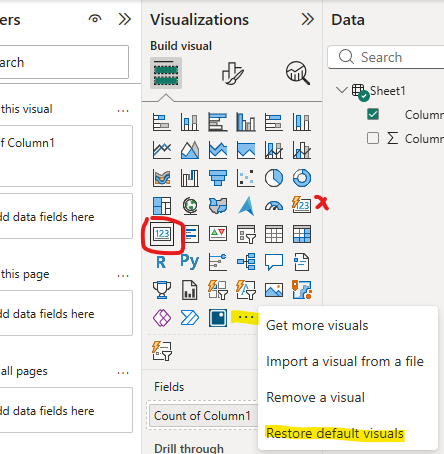Select the stacked bar chart visual
Screen dimensions: 444x454
(162, 122)
